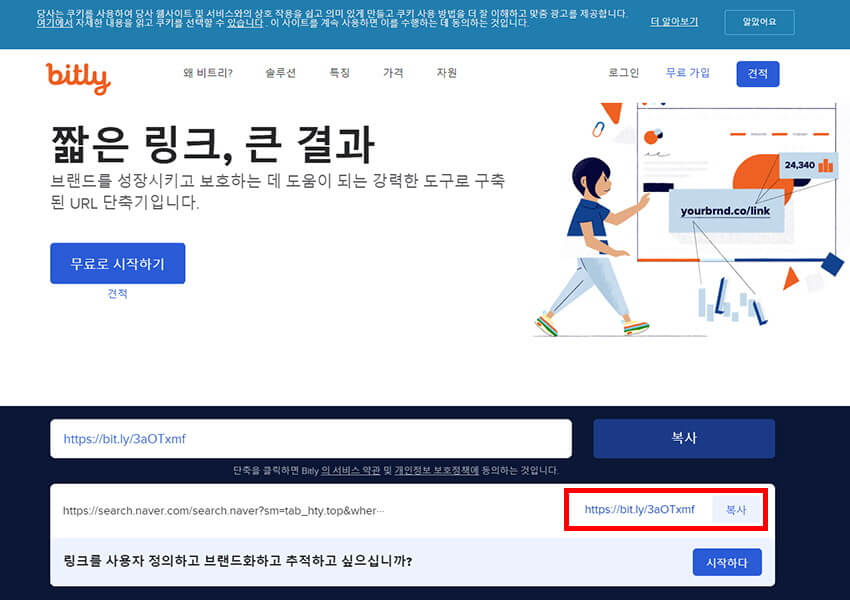Click the 무료 가입 link
The image size is (850, 600).
coord(688,73)
